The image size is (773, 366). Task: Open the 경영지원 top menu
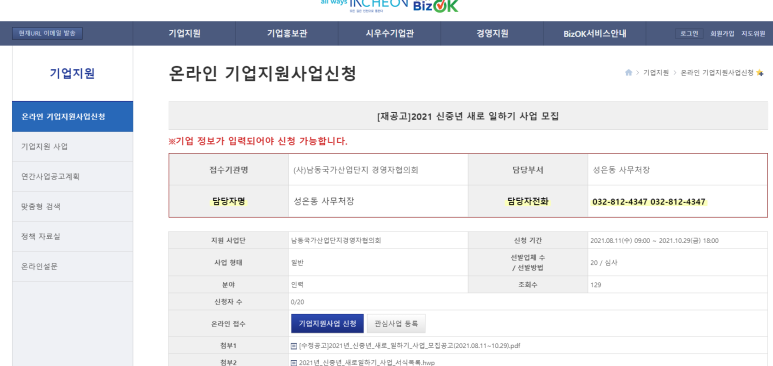coord(492,34)
